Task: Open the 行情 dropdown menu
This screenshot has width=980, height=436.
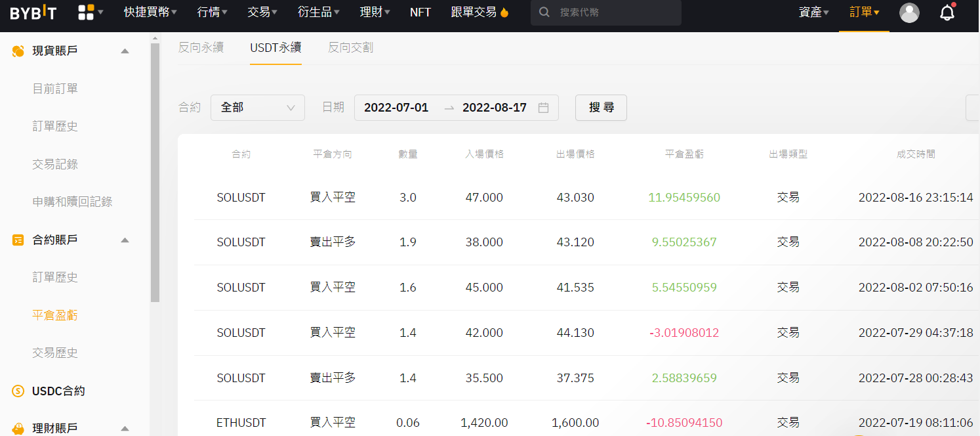Action: 213,12
